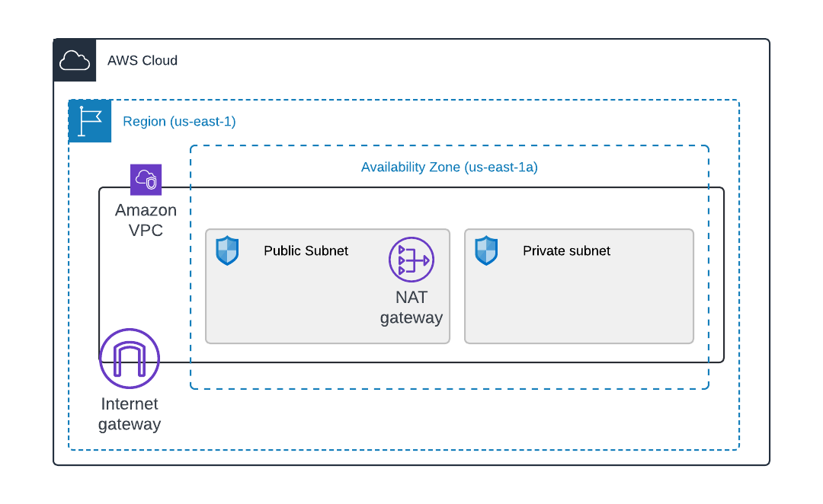Select the 'NAT gateway' caption text
The image size is (823, 504).
point(411,308)
